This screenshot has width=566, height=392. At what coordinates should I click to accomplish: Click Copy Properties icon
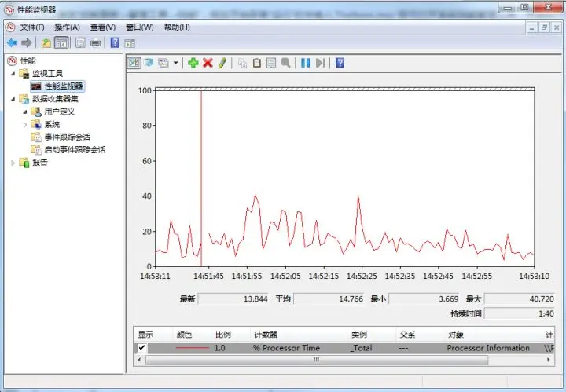(243, 63)
